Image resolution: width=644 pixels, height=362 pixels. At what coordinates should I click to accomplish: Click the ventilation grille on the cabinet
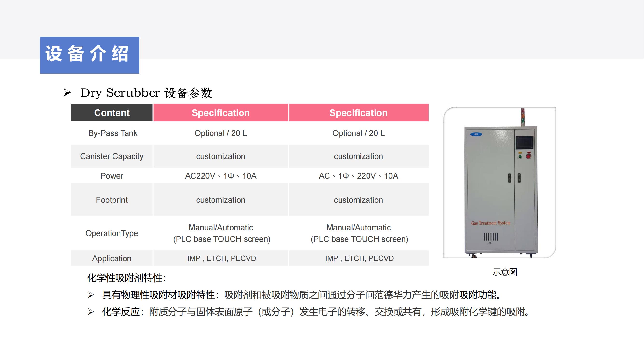[491, 237]
